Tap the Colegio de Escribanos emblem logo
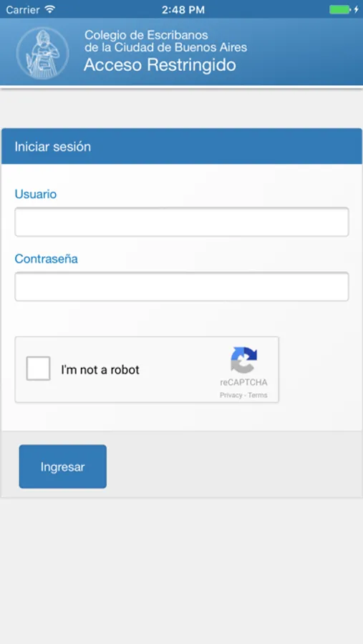Viewport: 363px width, 644px height. click(x=42, y=52)
